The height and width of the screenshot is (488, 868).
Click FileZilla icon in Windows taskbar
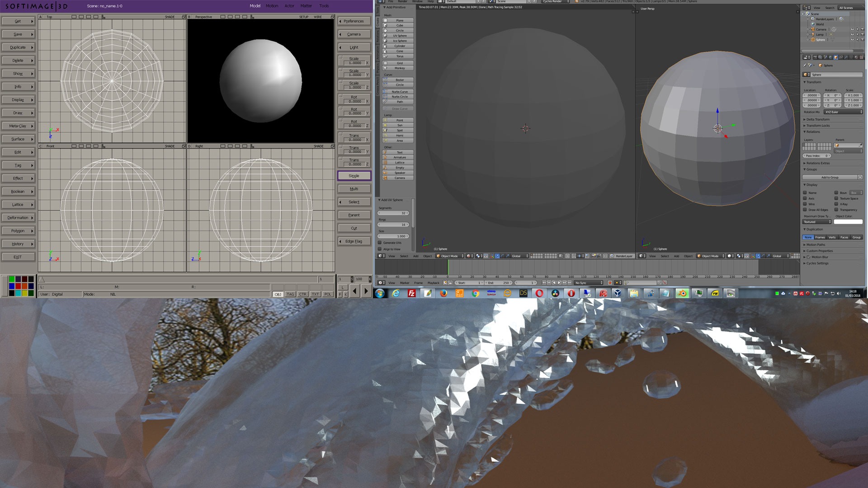coord(411,293)
